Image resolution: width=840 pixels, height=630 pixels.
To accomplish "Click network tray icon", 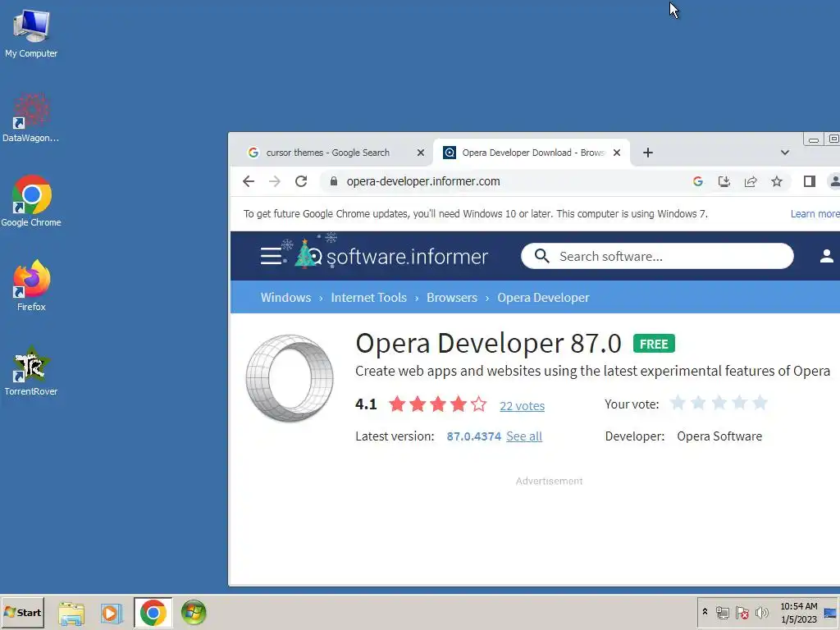I will coord(723,612).
